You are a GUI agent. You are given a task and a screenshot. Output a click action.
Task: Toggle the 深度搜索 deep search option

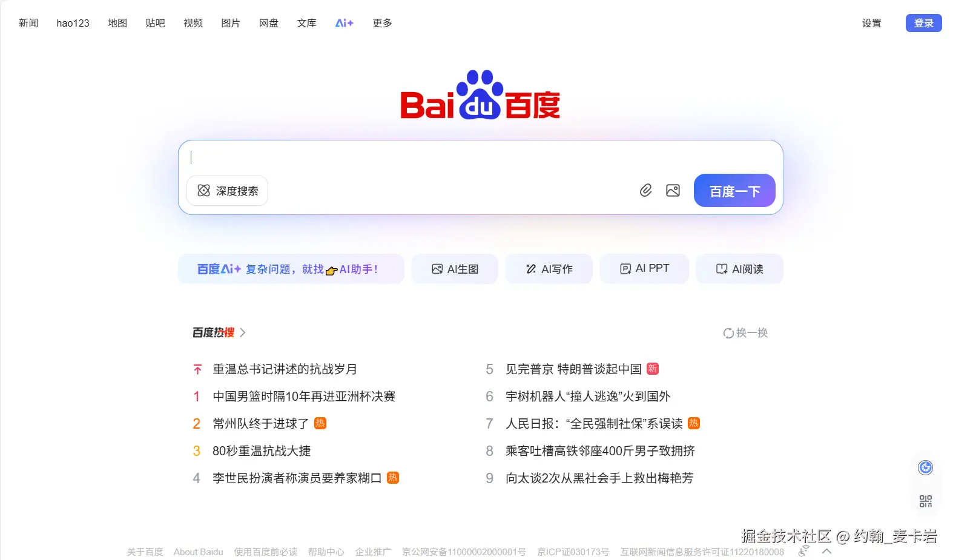coord(228,191)
